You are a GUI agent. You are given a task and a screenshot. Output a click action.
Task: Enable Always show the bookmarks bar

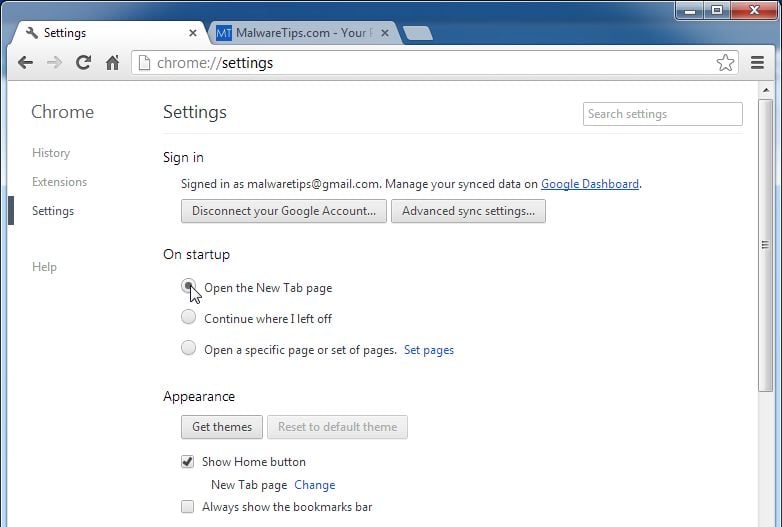tap(188, 507)
